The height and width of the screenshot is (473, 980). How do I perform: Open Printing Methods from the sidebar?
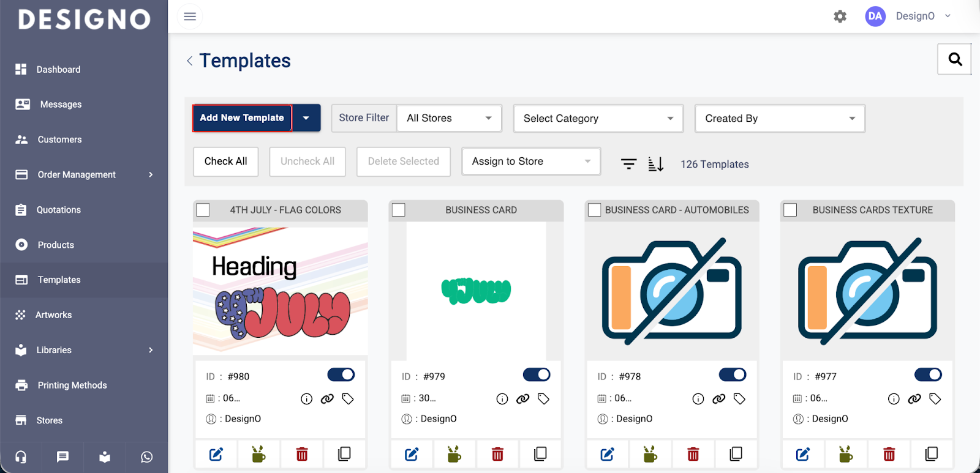(x=72, y=385)
